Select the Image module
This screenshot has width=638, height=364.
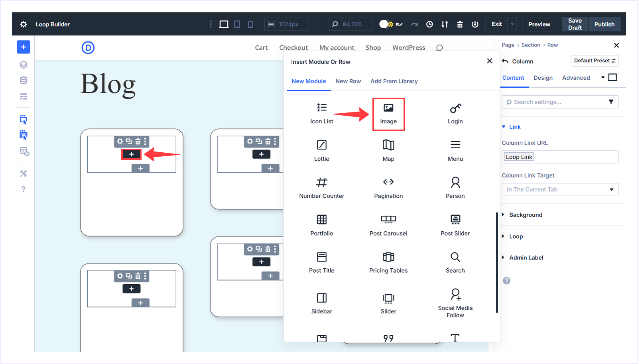coord(388,114)
